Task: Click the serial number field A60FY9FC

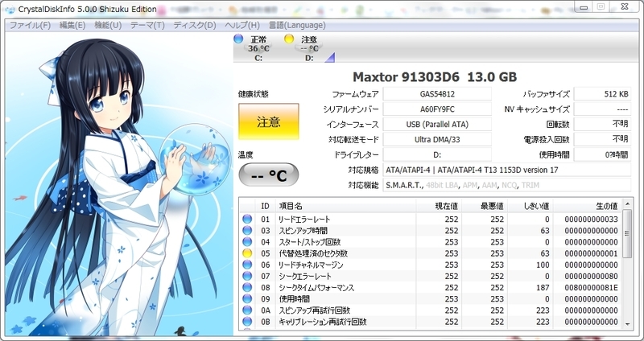Action: [437, 109]
